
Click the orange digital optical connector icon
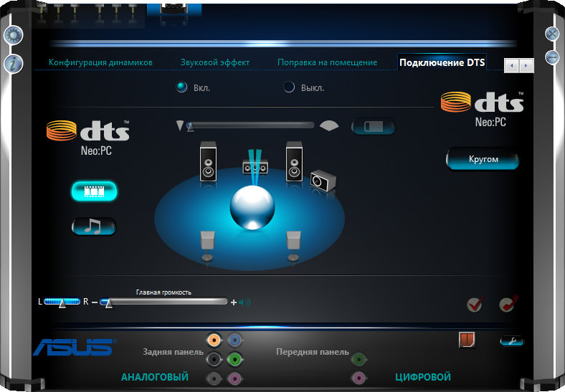(467, 340)
